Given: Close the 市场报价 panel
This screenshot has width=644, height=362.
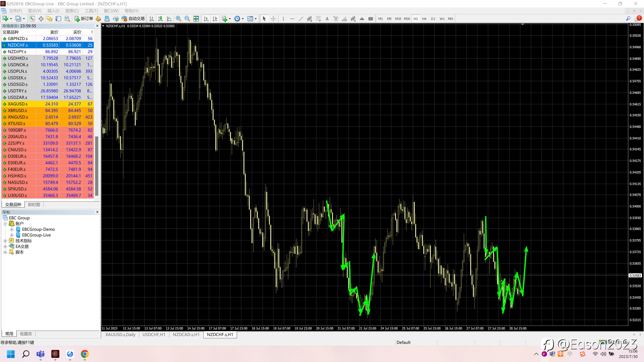Looking at the screenshot, I should pyautogui.click(x=97, y=26).
